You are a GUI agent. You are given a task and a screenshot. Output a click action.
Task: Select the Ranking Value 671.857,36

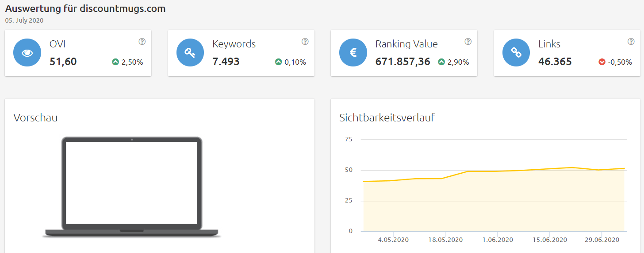tap(402, 62)
